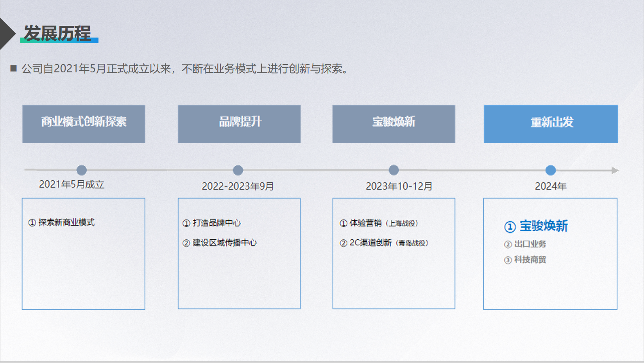Select the highlighted blue ① 宝骏焕新 item

tap(536, 226)
